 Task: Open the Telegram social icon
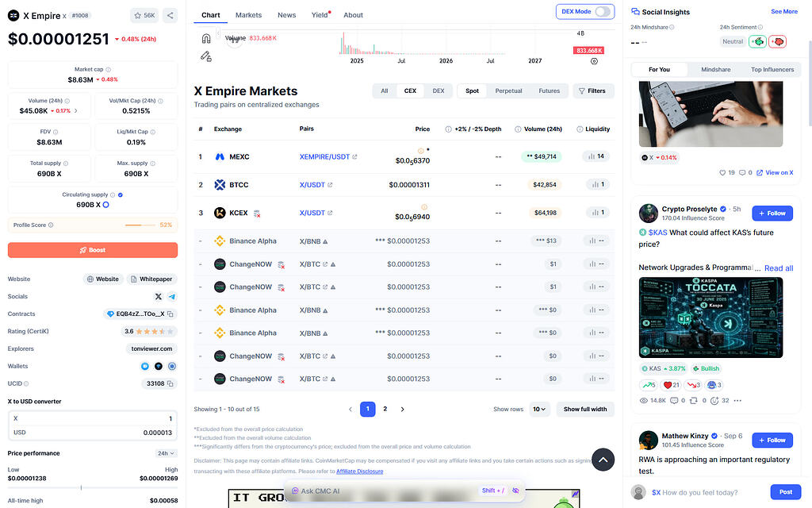(x=172, y=297)
